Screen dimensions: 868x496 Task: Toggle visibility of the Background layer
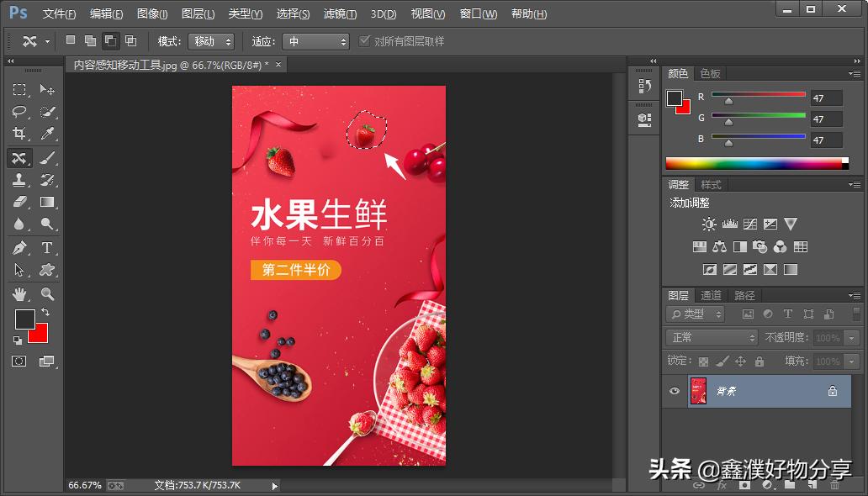(x=675, y=391)
